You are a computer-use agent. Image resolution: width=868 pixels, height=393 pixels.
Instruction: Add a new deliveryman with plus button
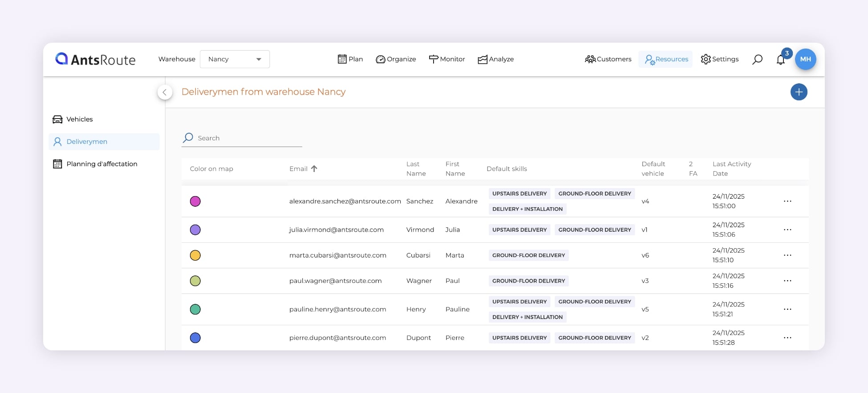[799, 92]
